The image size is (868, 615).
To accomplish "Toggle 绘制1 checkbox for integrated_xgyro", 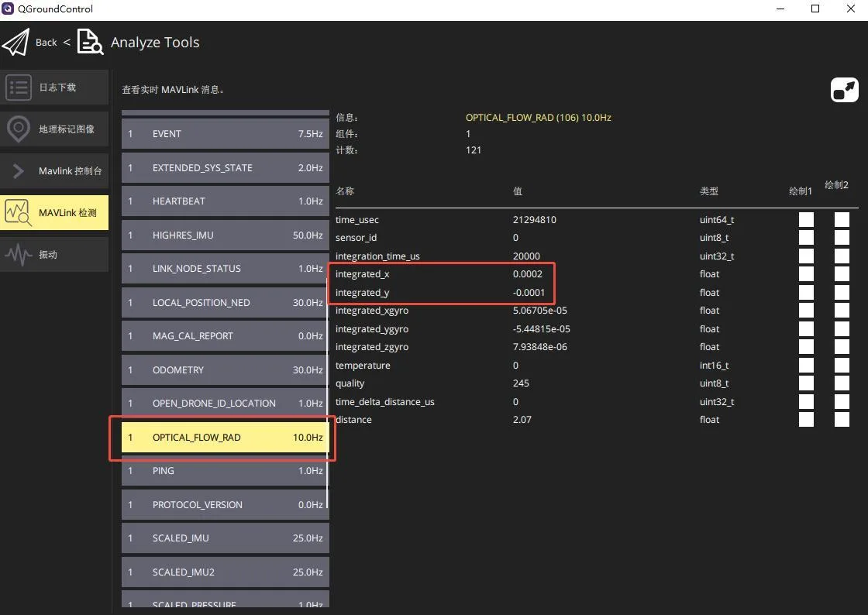I will 806,311.
